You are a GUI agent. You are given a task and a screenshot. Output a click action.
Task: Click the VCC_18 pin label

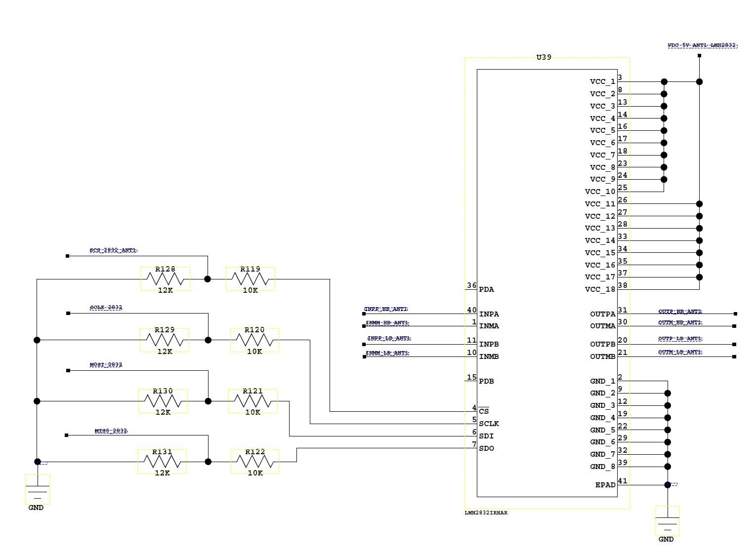click(x=600, y=289)
